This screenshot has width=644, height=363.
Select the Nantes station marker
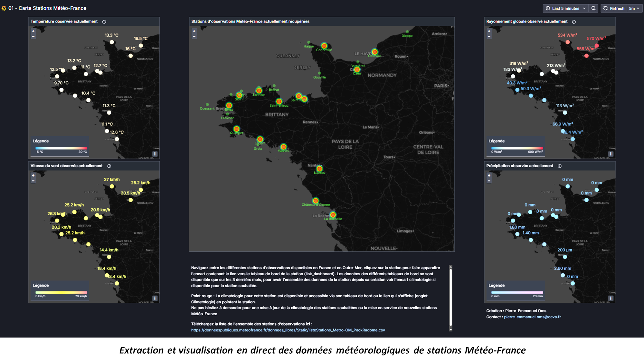point(319,169)
